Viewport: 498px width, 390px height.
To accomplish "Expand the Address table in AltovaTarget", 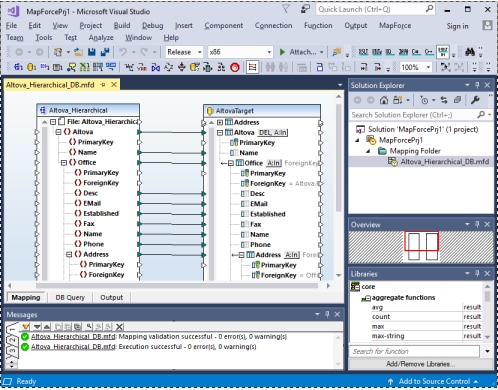I will (x=220, y=123).
